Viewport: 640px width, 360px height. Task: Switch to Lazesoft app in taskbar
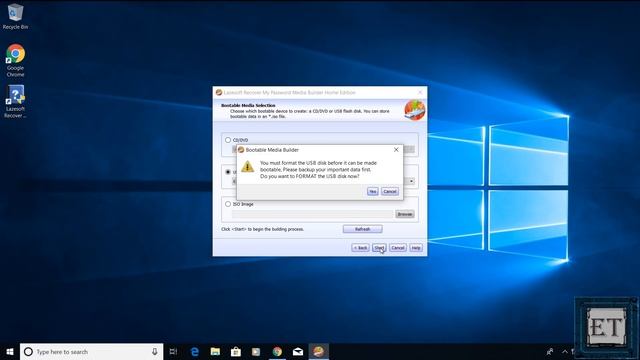coord(319,351)
